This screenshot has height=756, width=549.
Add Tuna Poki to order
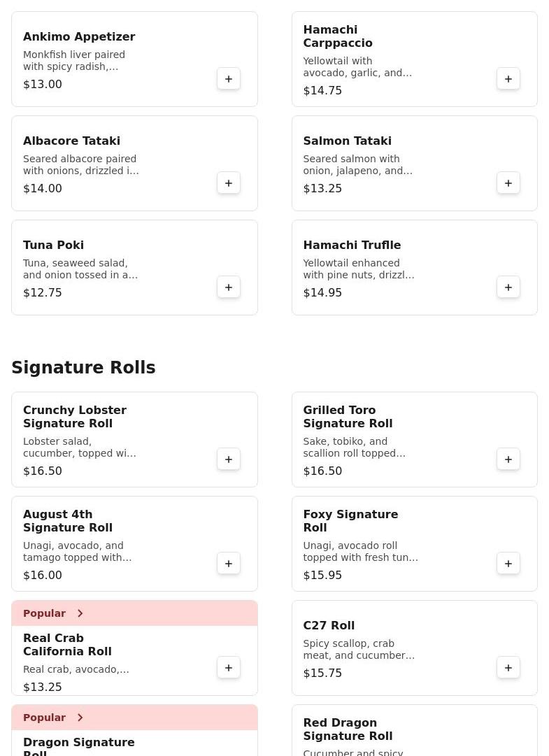pos(229,287)
